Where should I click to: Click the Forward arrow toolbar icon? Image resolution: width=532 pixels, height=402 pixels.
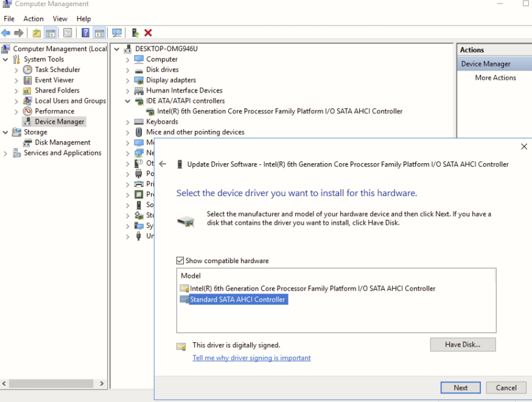click(x=19, y=33)
